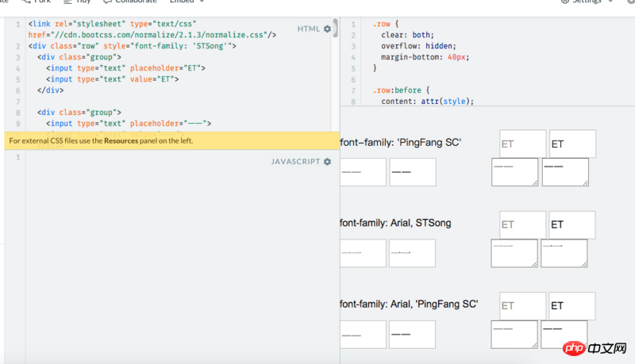Focus the gray placeholder ET input in the top result row
The width and height of the screenshot is (635, 364).
[x=522, y=144]
